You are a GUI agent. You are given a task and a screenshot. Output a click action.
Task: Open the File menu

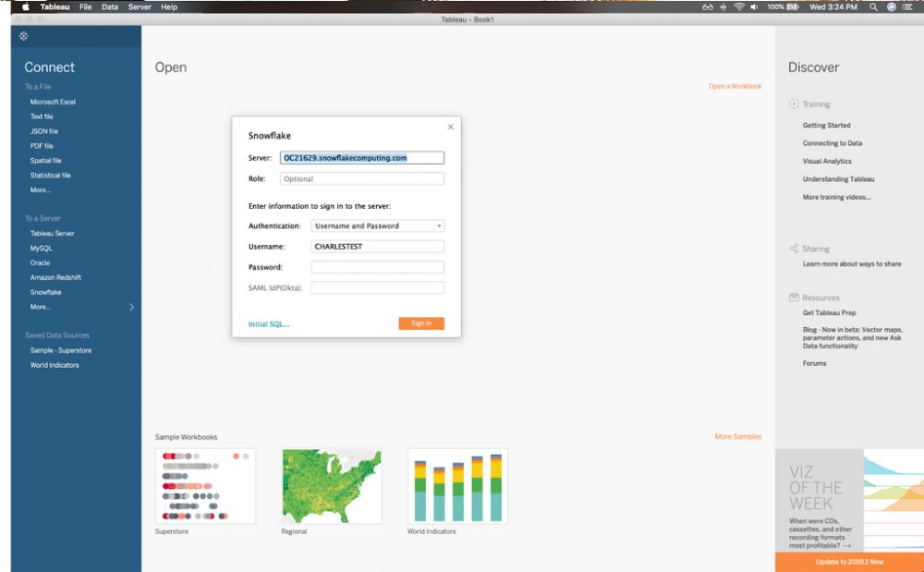click(x=85, y=7)
